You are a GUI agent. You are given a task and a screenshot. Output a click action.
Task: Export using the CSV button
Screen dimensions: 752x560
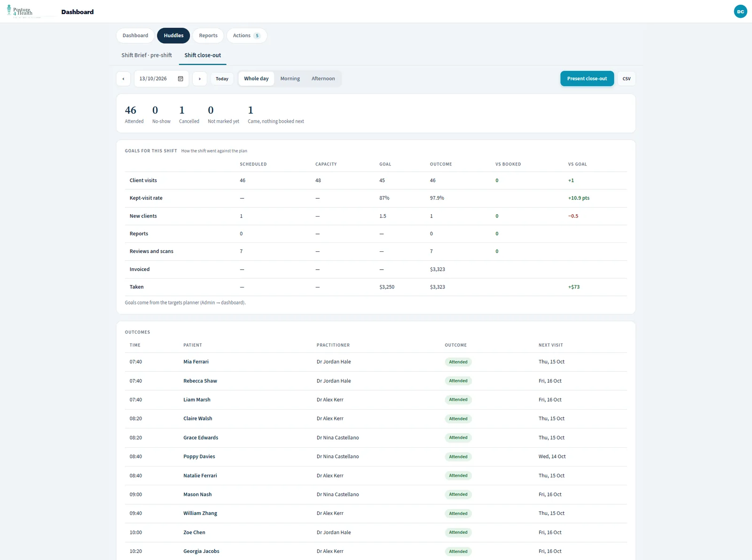coord(627,79)
